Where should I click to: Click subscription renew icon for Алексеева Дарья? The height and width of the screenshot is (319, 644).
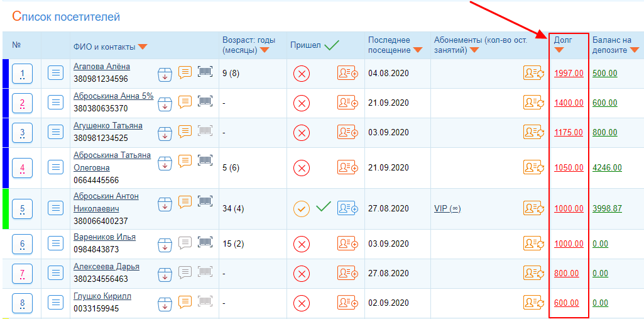tap(533, 273)
